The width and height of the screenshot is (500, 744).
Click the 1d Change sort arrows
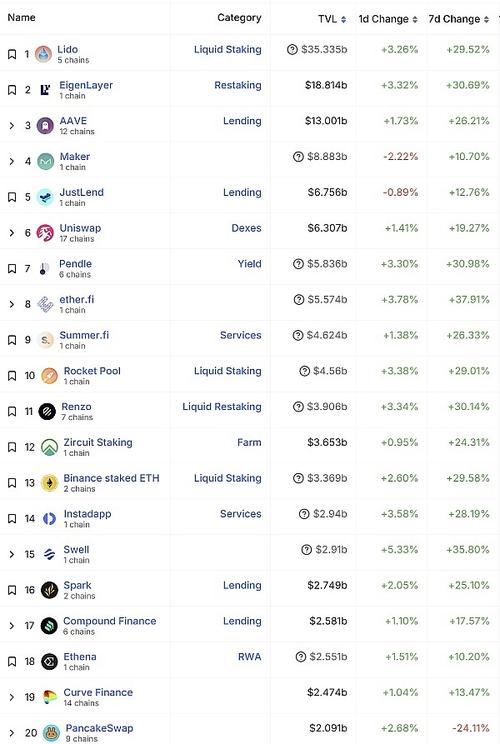(x=415, y=19)
